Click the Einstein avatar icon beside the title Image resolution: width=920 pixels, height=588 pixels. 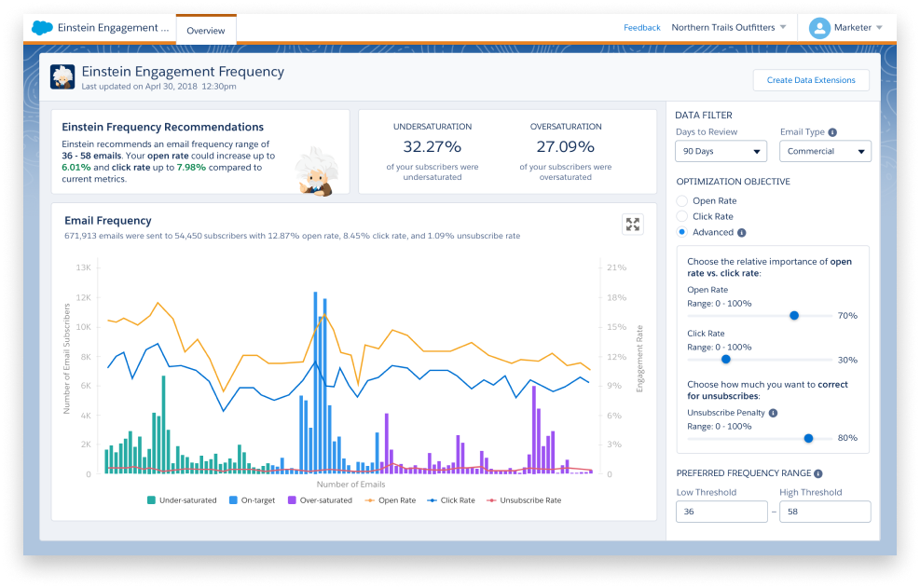point(62,76)
